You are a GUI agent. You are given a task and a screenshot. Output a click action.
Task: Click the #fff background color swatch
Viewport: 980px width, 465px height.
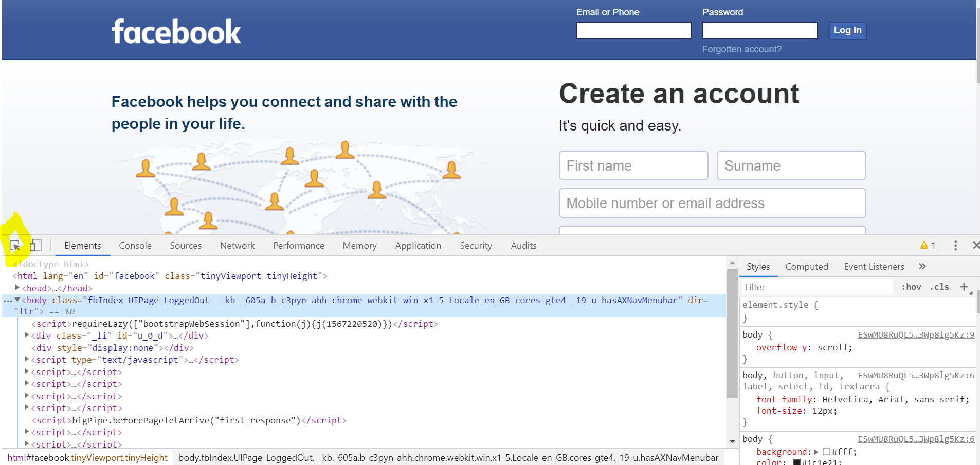(x=826, y=452)
